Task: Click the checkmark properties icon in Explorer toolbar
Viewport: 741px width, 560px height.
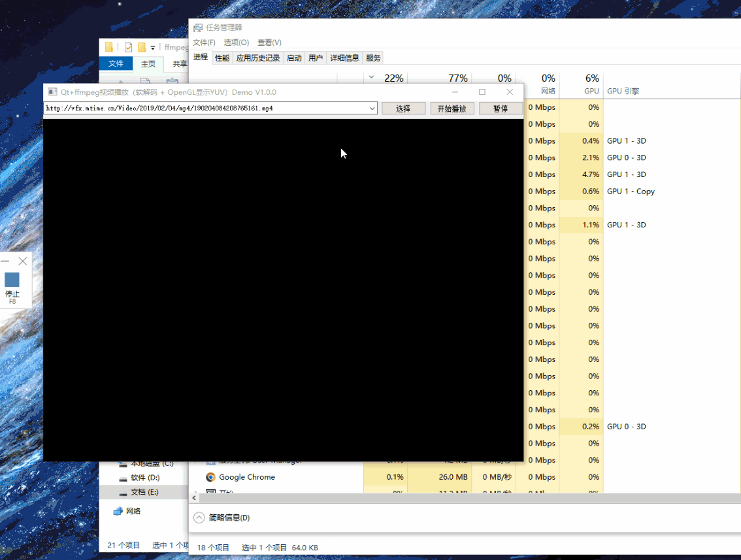Action: tap(128, 47)
